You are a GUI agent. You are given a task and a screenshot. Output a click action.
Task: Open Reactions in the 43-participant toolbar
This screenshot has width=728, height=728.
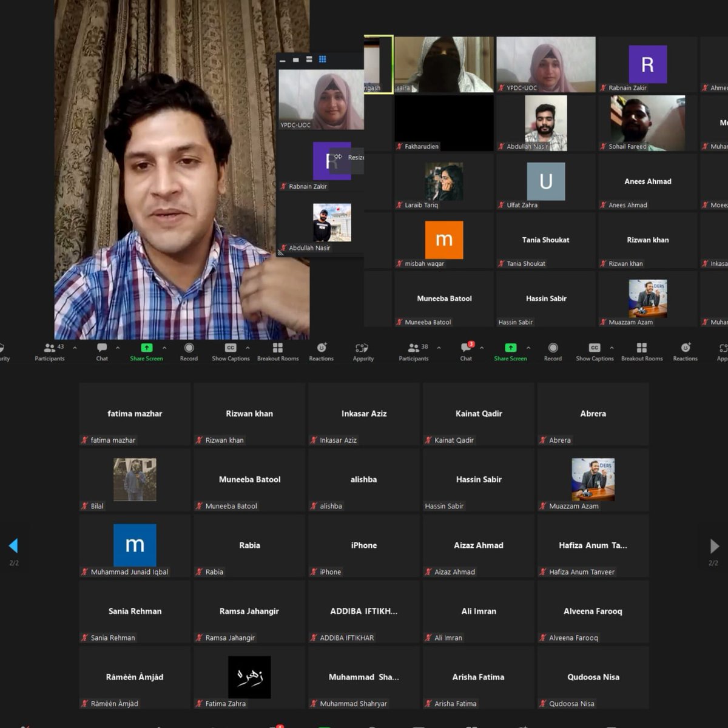pyautogui.click(x=322, y=352)
